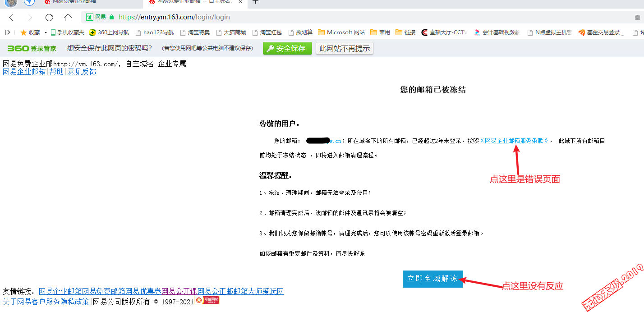Open the N点虚拟主机管 bookmark
Screen dimensions: 644x312
tap(549, 32)
